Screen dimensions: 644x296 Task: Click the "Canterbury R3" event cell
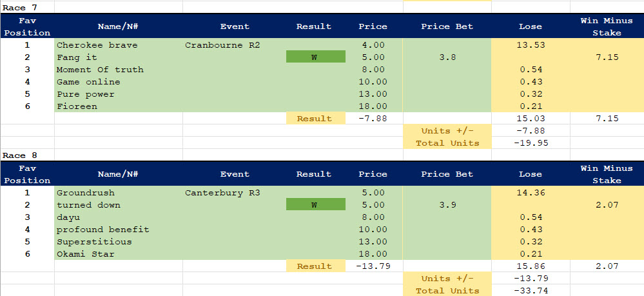pos(222,193)
